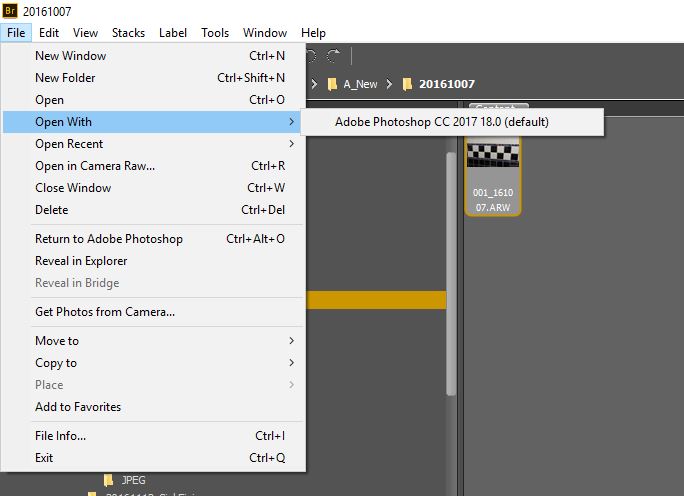This screenshot has width=684, height=496.
Task: Open the Stacks menu
Action: click(x=128, y=33)
